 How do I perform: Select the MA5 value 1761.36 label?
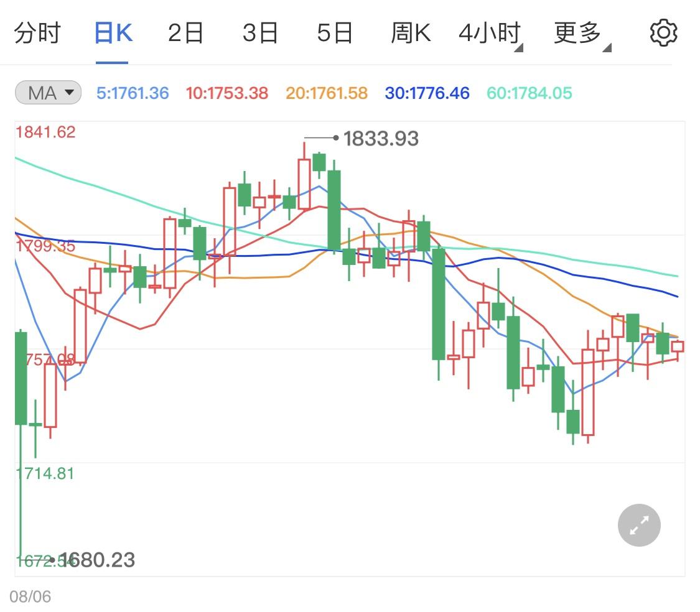(x=133, y=93)
